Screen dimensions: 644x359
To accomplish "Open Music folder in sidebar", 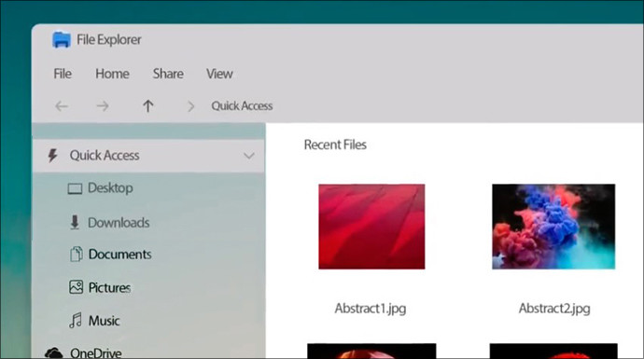I will (x=104, y=321).
